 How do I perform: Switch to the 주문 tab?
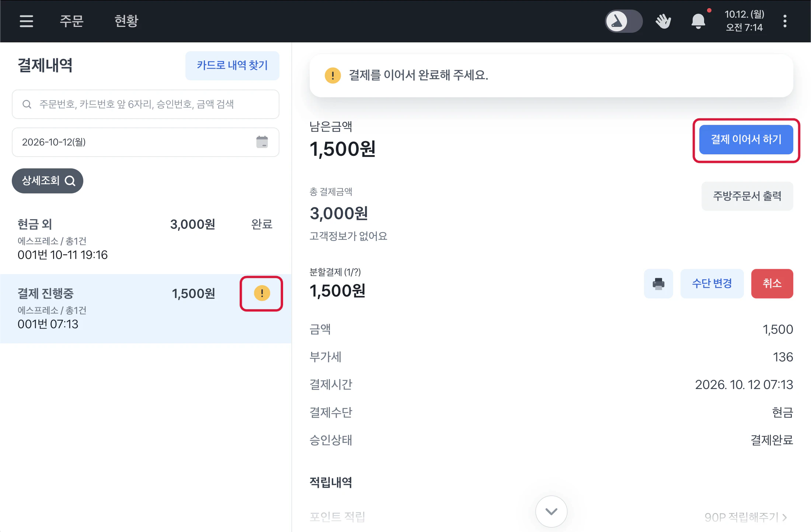pos(72,21)
